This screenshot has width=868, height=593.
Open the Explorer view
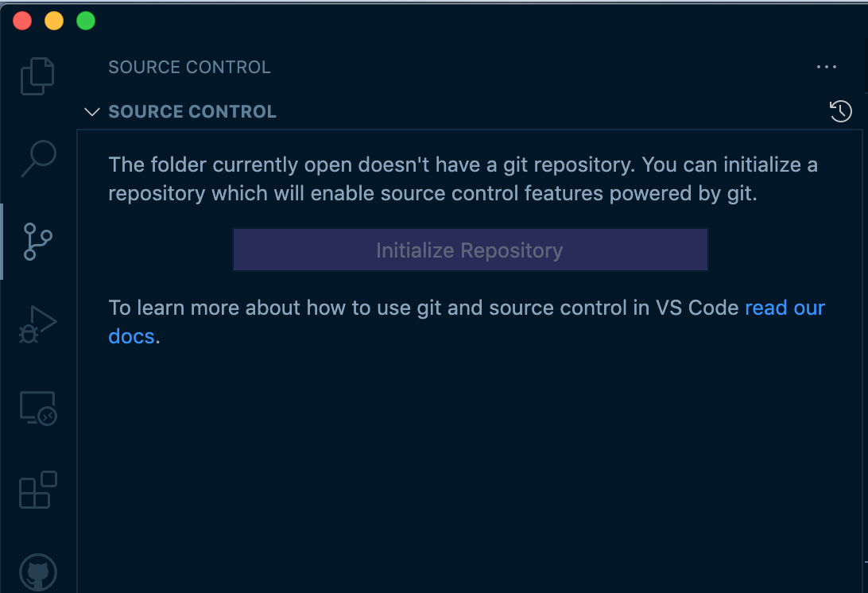[37, 76]
